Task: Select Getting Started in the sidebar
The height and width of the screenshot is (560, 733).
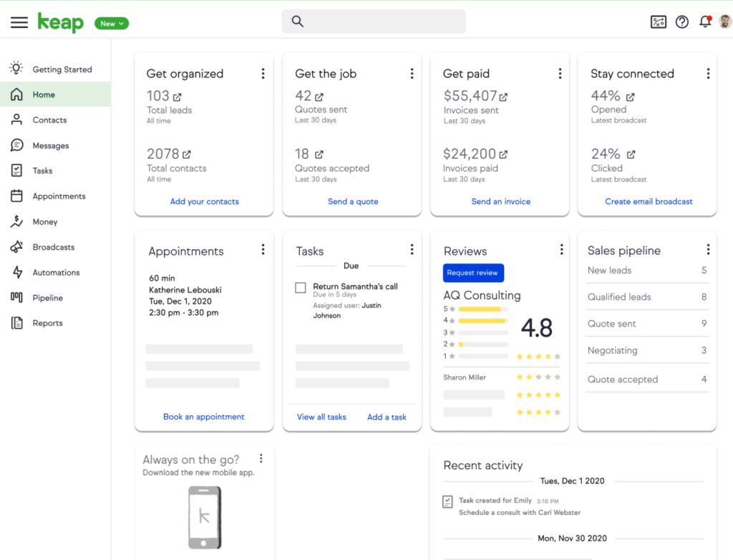Action: point(62,69)
